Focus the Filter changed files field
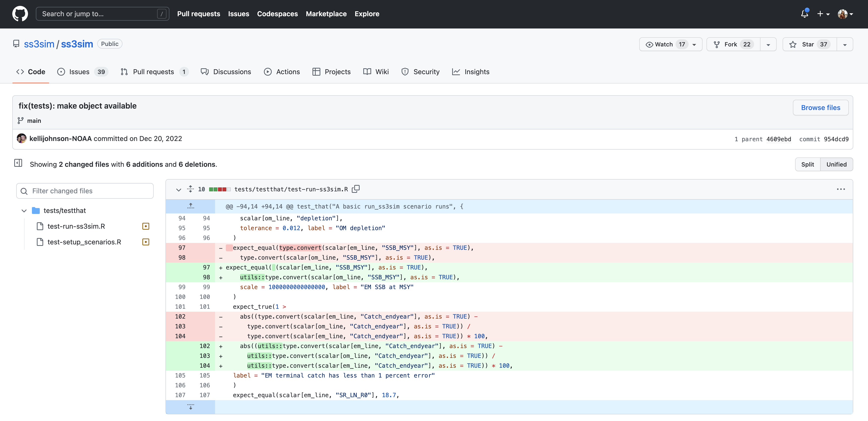This screenshot has height=421, width=868. pyautogui.click(x=85, y=191)
